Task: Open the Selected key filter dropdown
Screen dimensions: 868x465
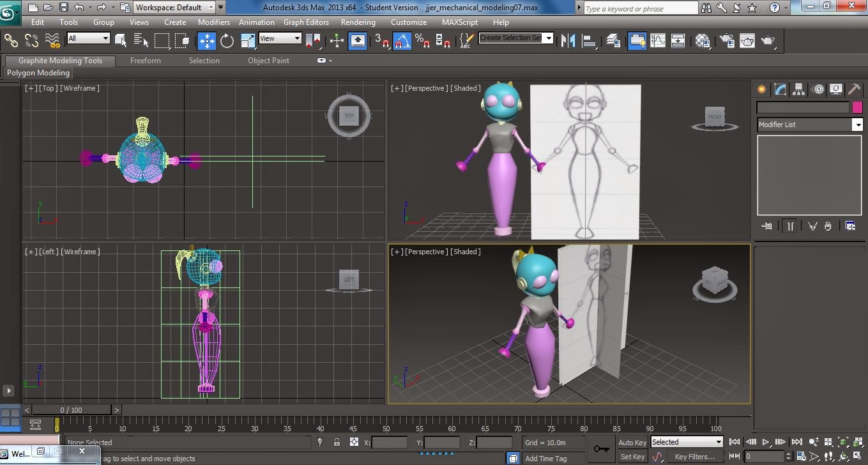Action: (x=687, y=442)
